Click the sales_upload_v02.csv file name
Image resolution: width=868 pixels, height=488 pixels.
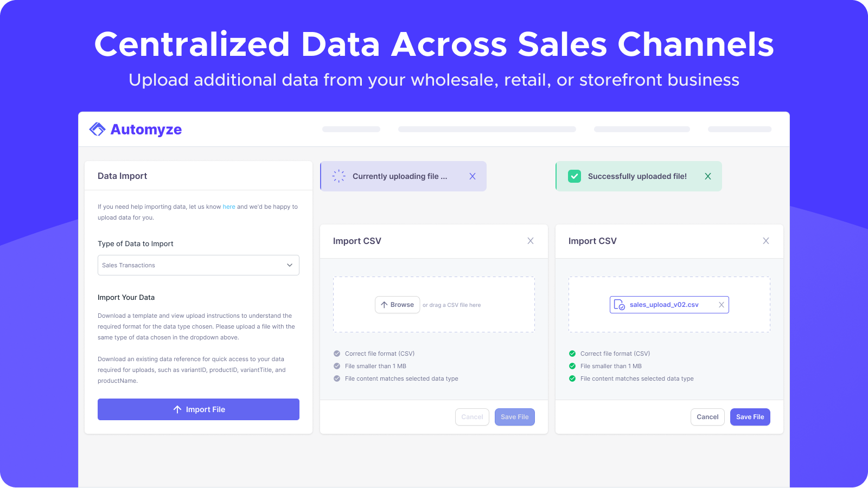pyautogui.click(x=664, y=305)
